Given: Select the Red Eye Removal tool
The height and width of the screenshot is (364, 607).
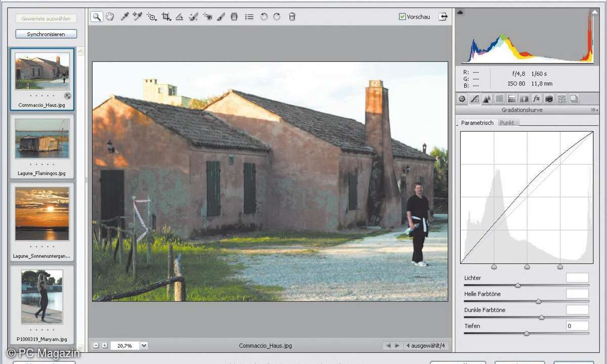Looking at the screenshot, I should [207, 17].
